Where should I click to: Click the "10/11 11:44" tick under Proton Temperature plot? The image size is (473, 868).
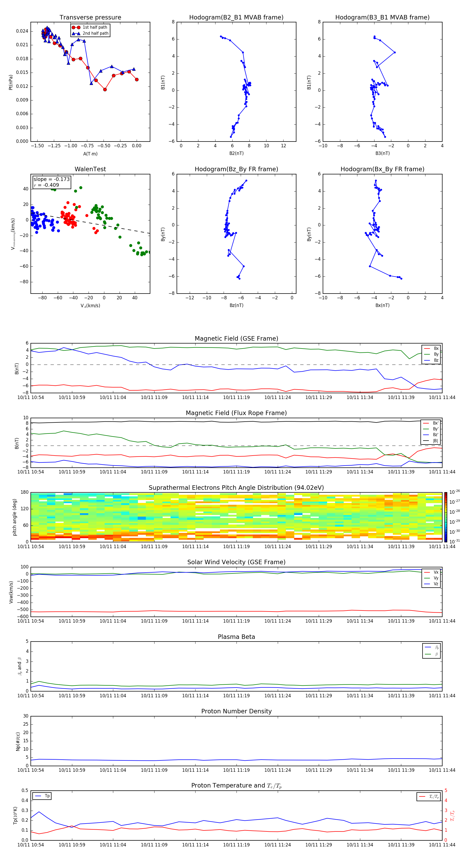[x=442, y=845]
